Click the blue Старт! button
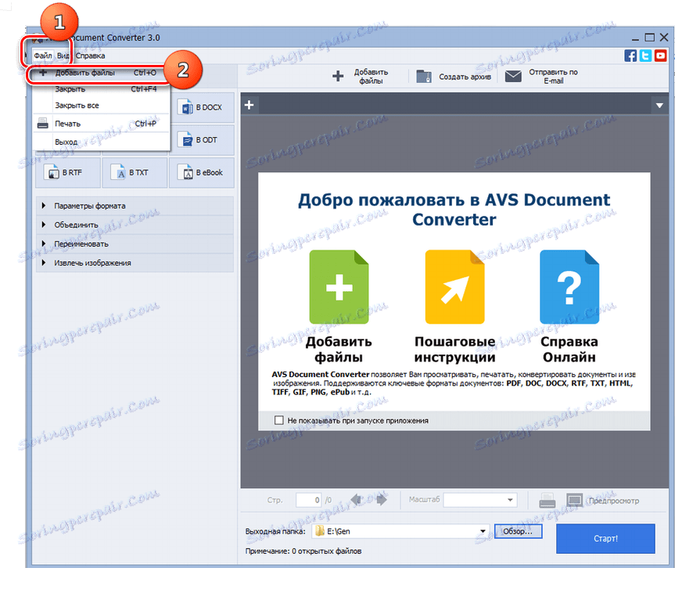This screenshot has height=593, width=700. [x=605, y=538]
